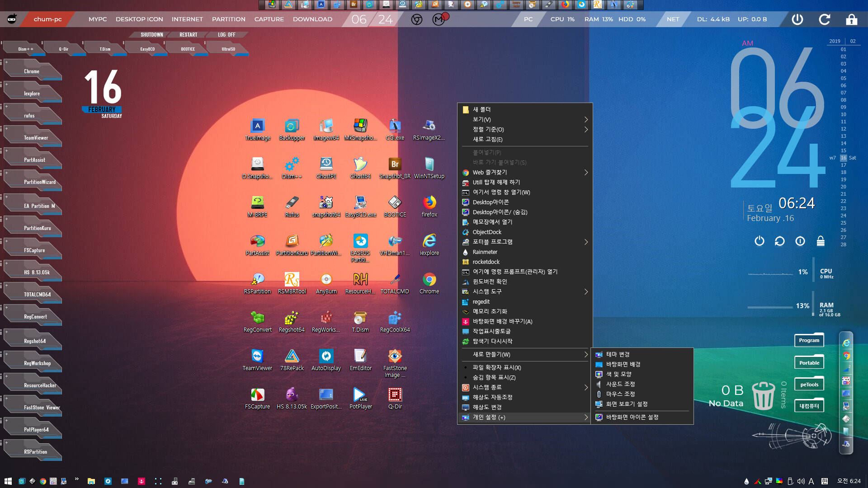Click the volume icon in system tray
868x488 pixels.
(801, 481)
